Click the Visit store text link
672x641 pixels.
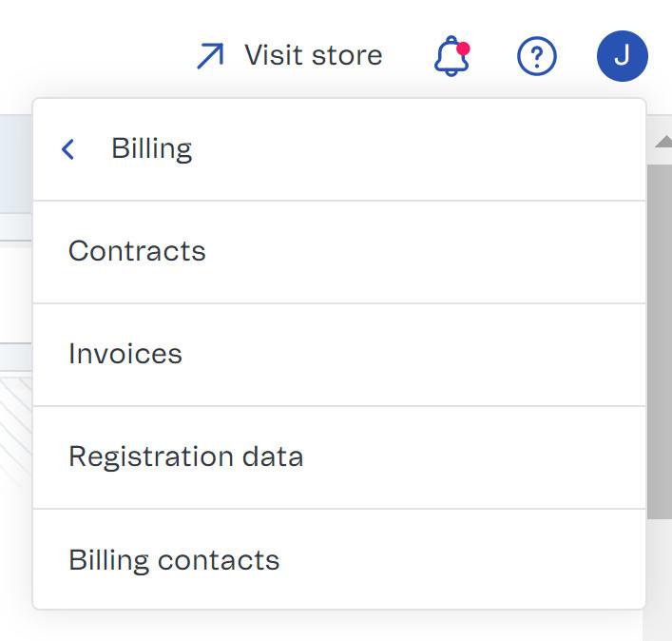coord(313,55)
